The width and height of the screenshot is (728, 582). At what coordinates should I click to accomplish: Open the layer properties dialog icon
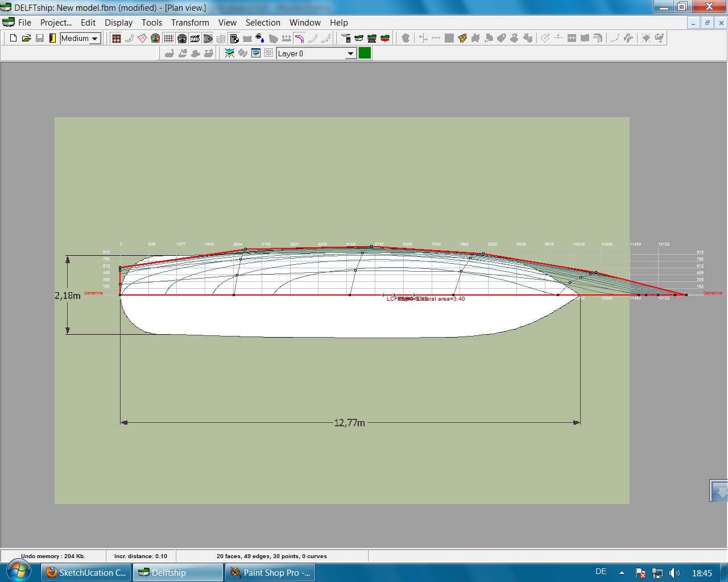click(256, 53)
